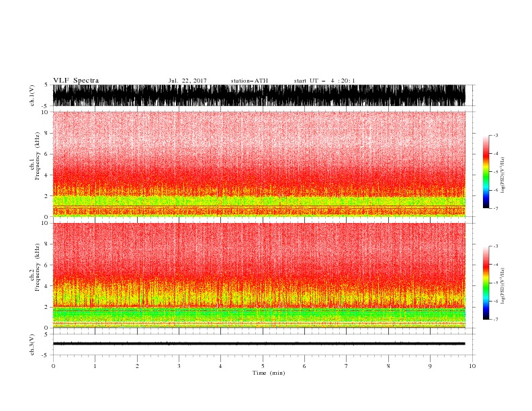This screenshot has height=411, width=532.
Task: Click the ch.2 spectrogram plot area
Action: [259, 275]
